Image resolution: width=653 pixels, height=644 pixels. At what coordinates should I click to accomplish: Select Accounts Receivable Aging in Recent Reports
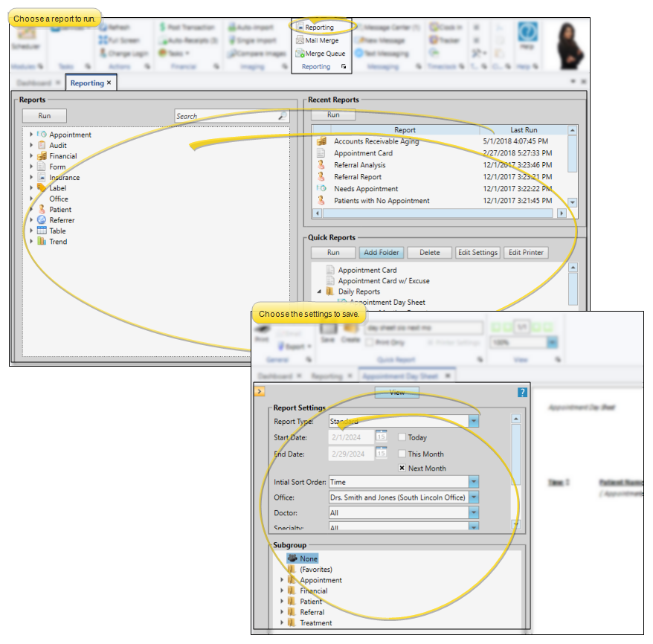click(376, 141)
